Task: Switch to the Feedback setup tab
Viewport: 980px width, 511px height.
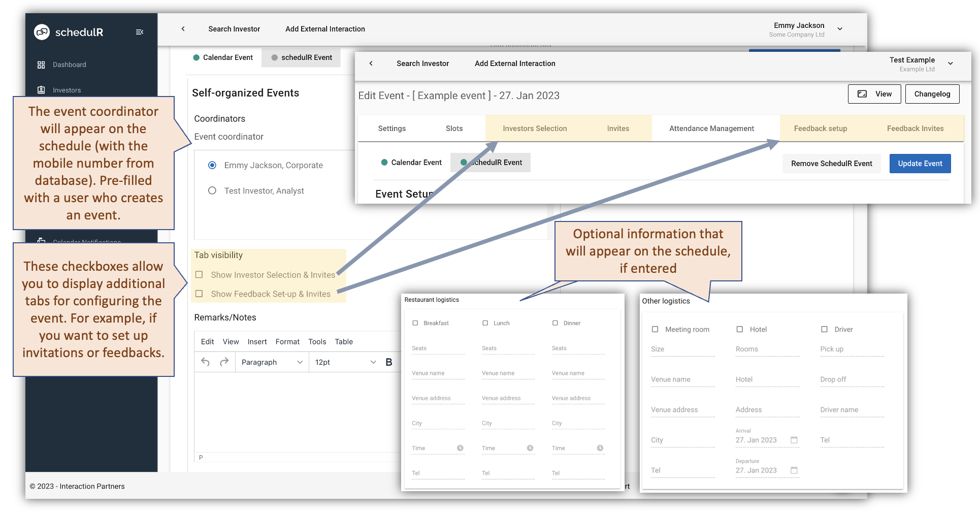Action: [820, 128]
